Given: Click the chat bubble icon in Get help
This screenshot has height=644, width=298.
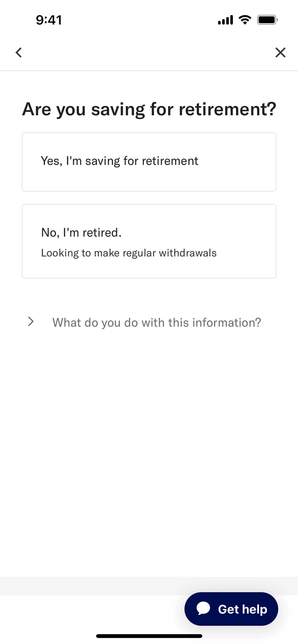Looking at the screenshot, I should pyautogui.click(x=203, y=609).
